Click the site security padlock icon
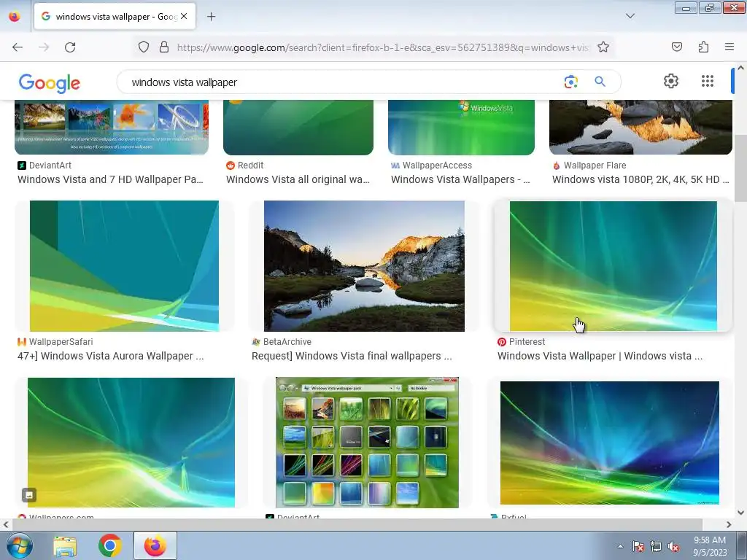The width and height of the screenshot is (747, 560). pos(164,47)
